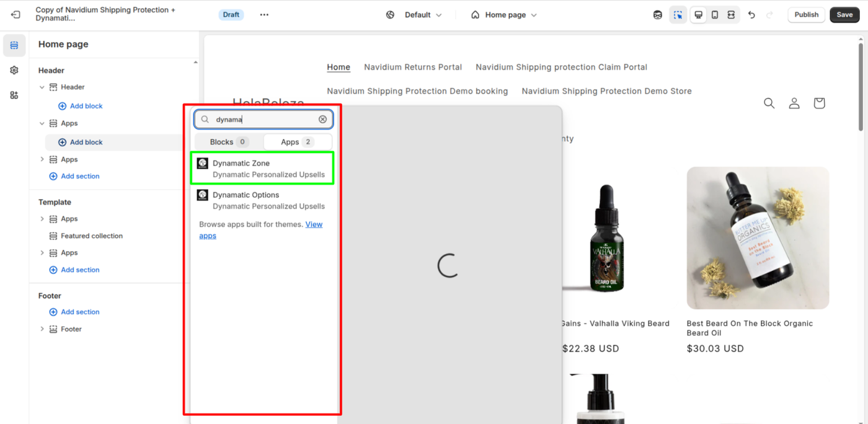Screen dimensions: 868x424
Task: Switch to fullscreen preview icon
Action: click(x=731, y=15)
